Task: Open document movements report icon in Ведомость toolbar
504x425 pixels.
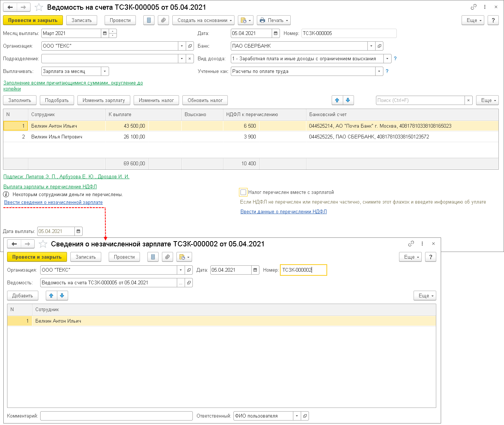Action: [149, 20]
